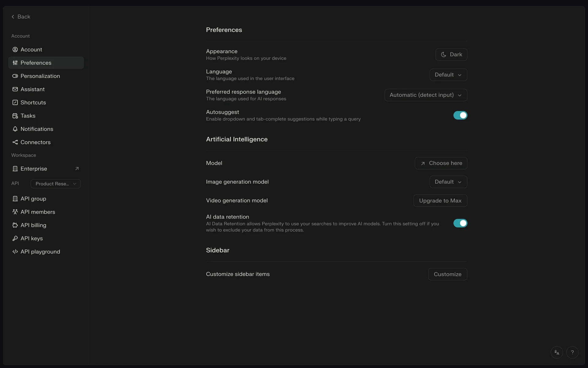
Task: Open the Language Default dropdown
Action: click(448, 75)
